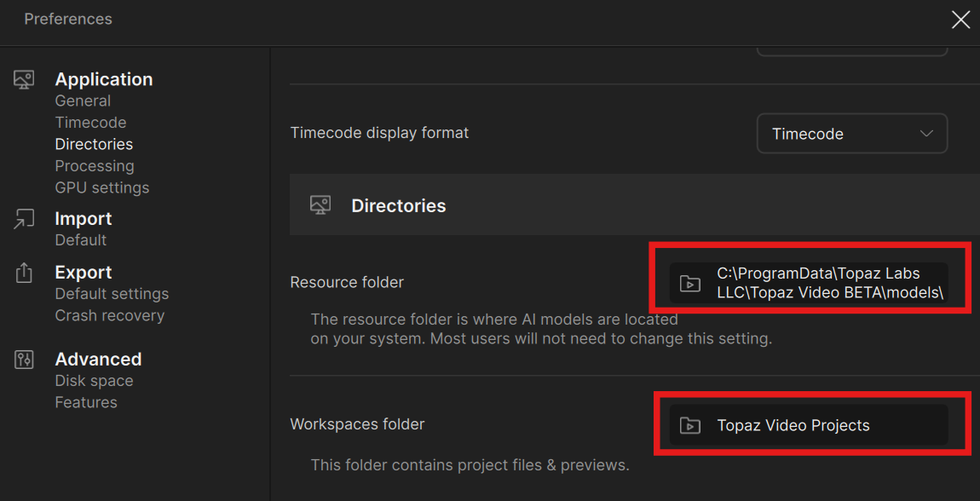Viewport: 980px width, 501px height.
Task: Show Export Default settings
Action: (x=112, y=294)
